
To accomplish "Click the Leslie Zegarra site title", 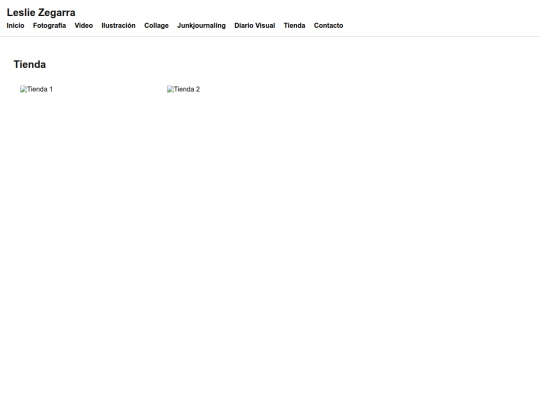I will 41,12.
